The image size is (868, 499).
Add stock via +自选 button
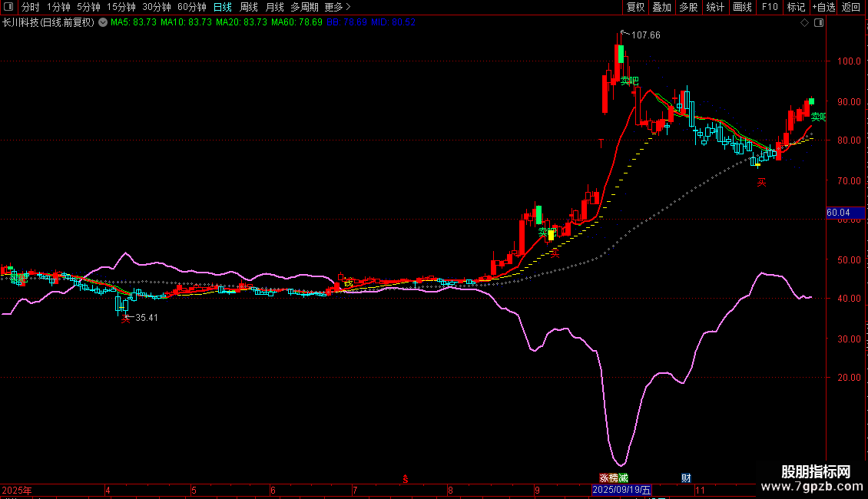click(x=823, y=7)
